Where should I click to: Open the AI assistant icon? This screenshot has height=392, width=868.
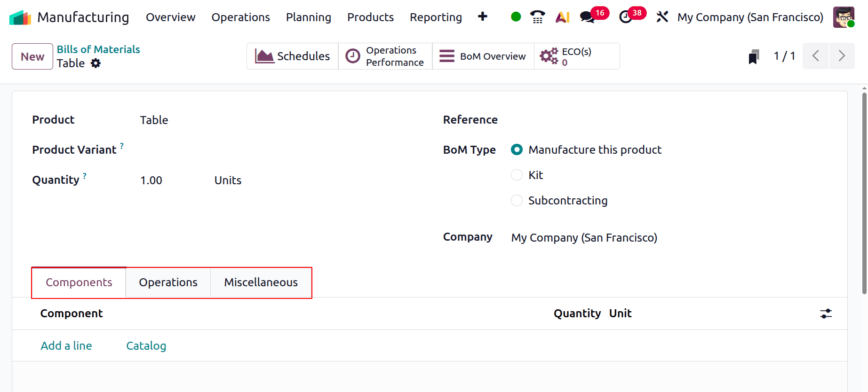[x=563, y=17]
